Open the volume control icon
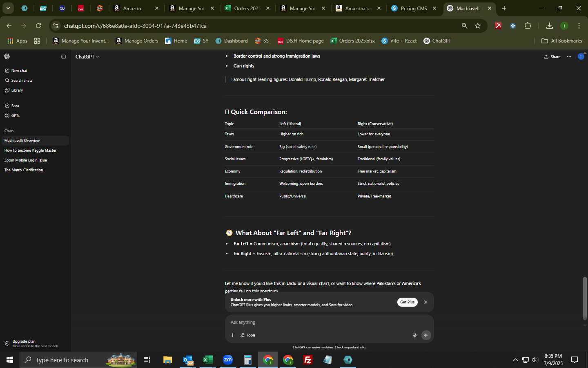The image size is (588, 368). coord(535,360)
